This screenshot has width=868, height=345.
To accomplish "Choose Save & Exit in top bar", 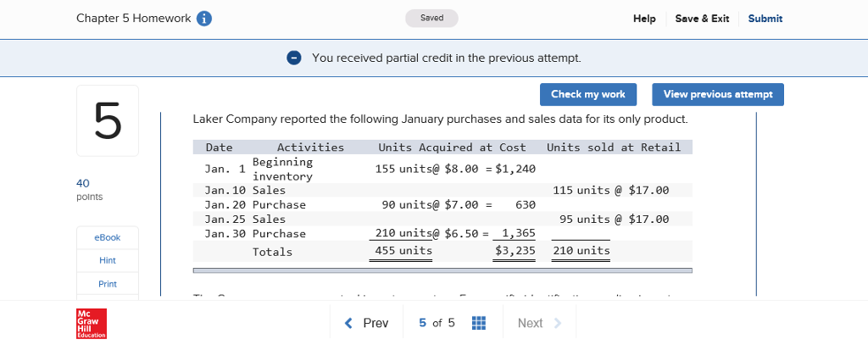I will [702, 19].
